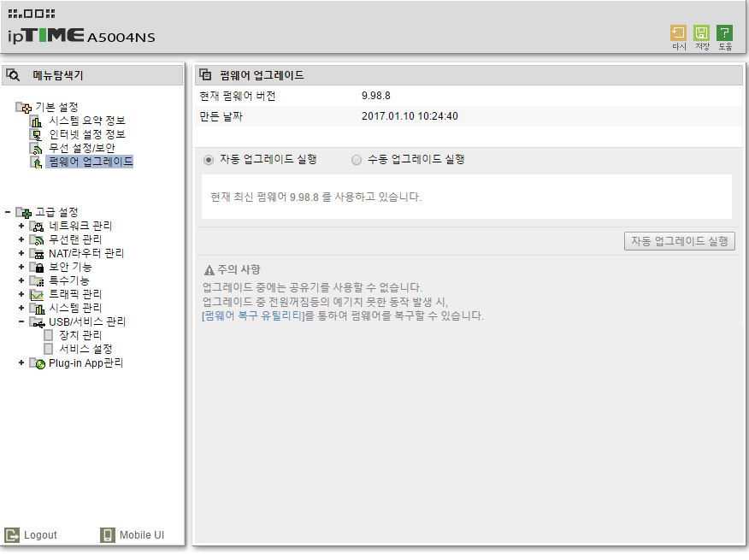Screen dimensions: 749x560
Task: Click the 시스템 요약 정보 chart icon
Action: (x=36, y=121)
